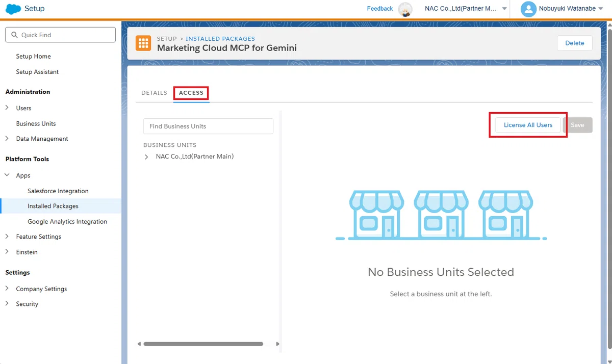Open the business unit switcher dropdown arrow
Screen dimensions: 612x364
tap(504, 9)
